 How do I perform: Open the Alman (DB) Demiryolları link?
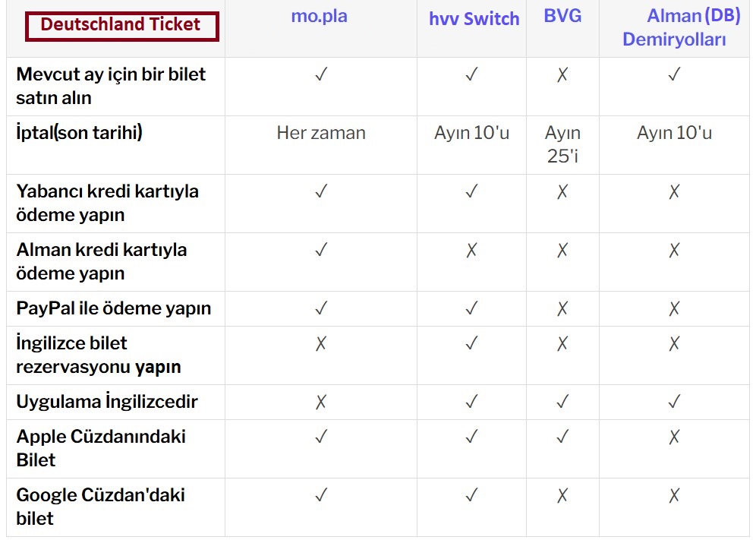(x=674, y=27)
